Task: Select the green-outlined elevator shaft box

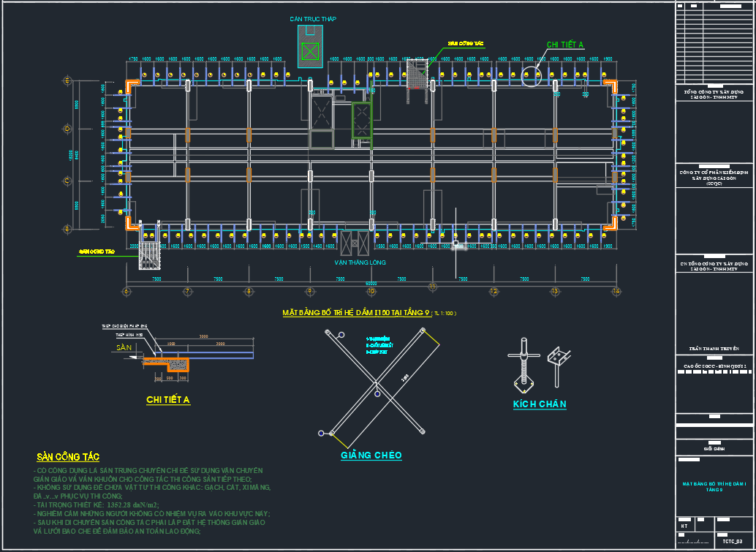Action: [362, 120]
